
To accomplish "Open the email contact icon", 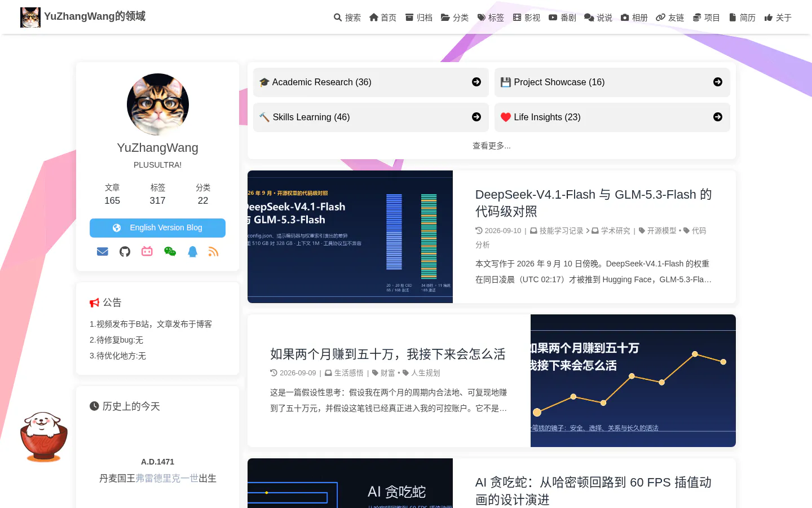I will point(103,252).
